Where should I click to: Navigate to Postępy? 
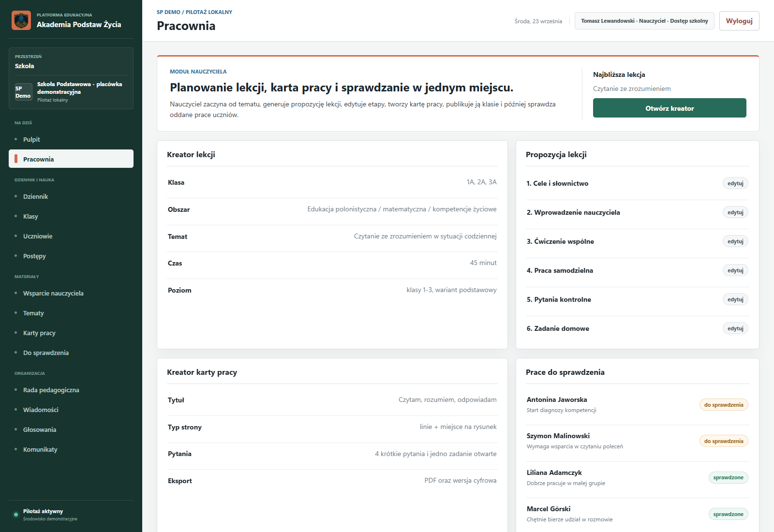[x=71, y=256]
